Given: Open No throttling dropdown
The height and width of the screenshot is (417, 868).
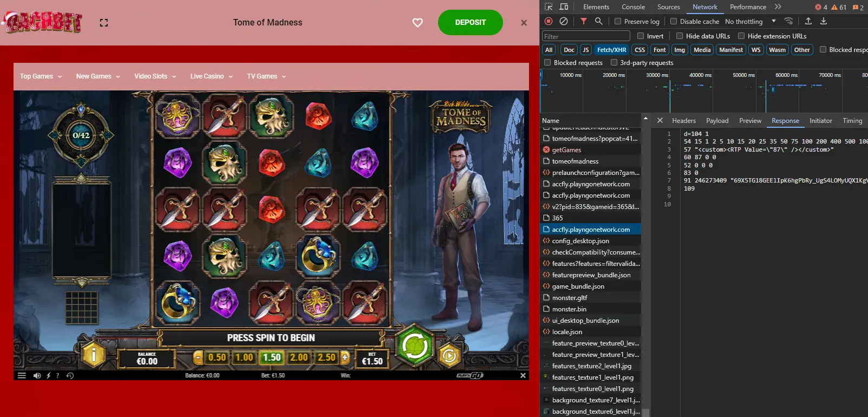Looking at the screenshot, I should coord(750,22).
